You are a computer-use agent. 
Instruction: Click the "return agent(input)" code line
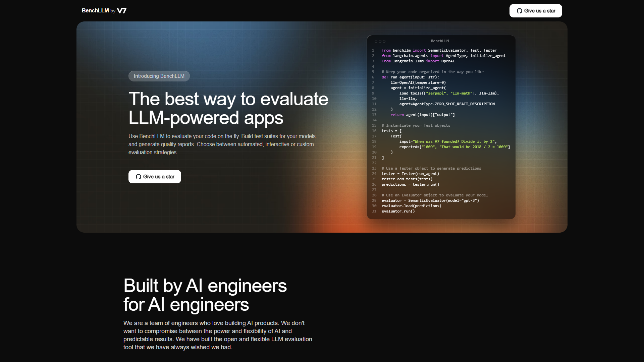click(x=423, y=115)
